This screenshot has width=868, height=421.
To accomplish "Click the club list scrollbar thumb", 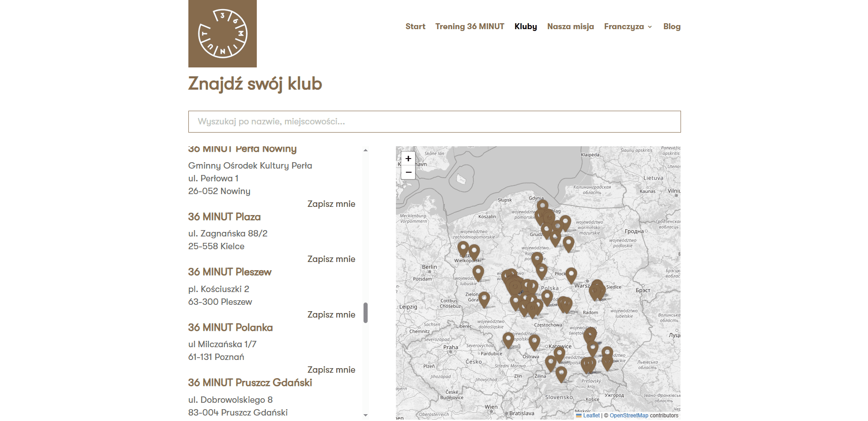I will click(365, 313).
